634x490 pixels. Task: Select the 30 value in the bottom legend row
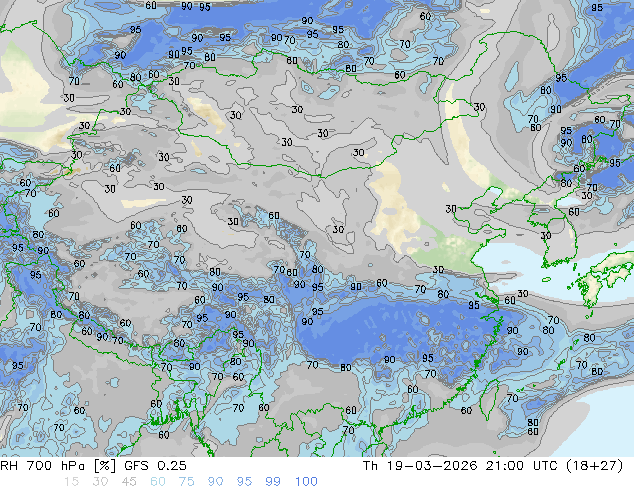(100, 482)
